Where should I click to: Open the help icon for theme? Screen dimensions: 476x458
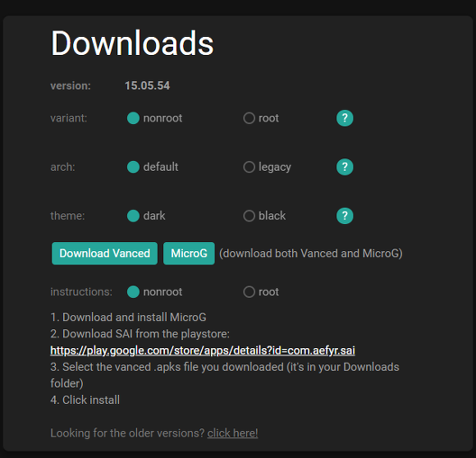(345, 216)
